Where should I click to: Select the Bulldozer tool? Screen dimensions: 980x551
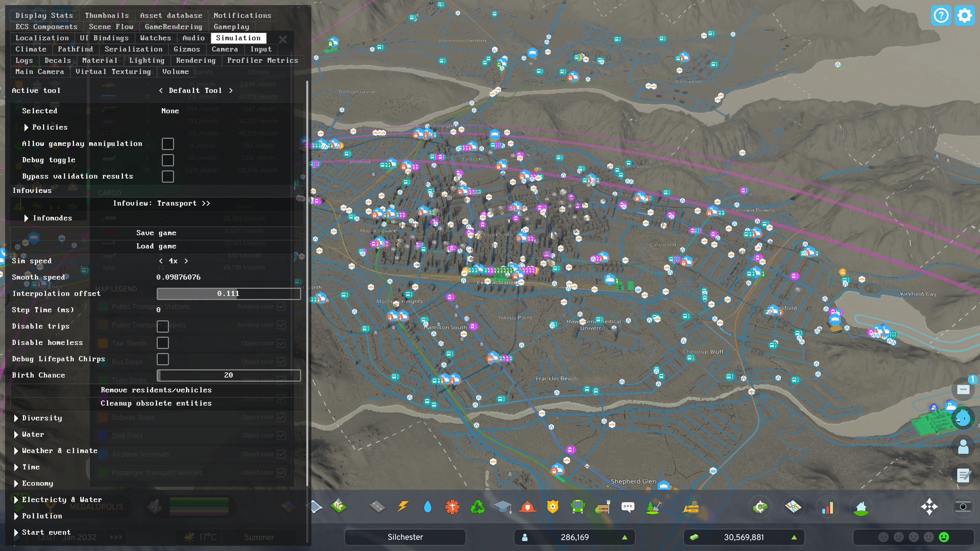[691, 507]
